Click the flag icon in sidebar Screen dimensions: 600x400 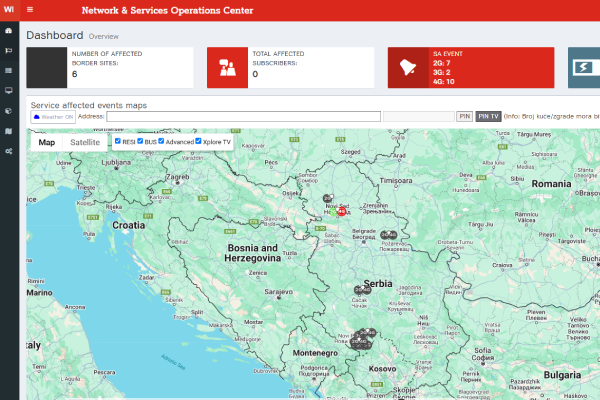(9, 51)
